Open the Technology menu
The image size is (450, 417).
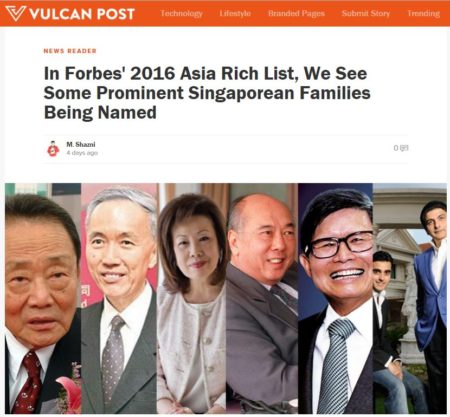click(x=181, y=13)
